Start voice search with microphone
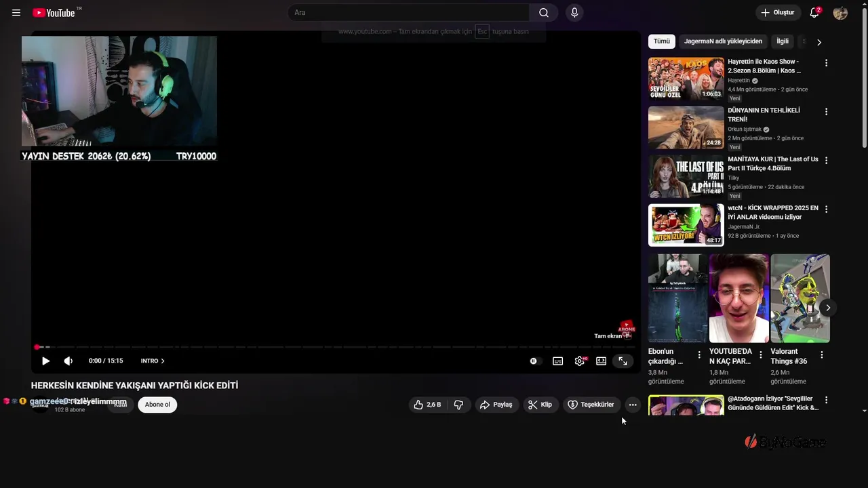 pyautogui.click(x=574, y=13)
